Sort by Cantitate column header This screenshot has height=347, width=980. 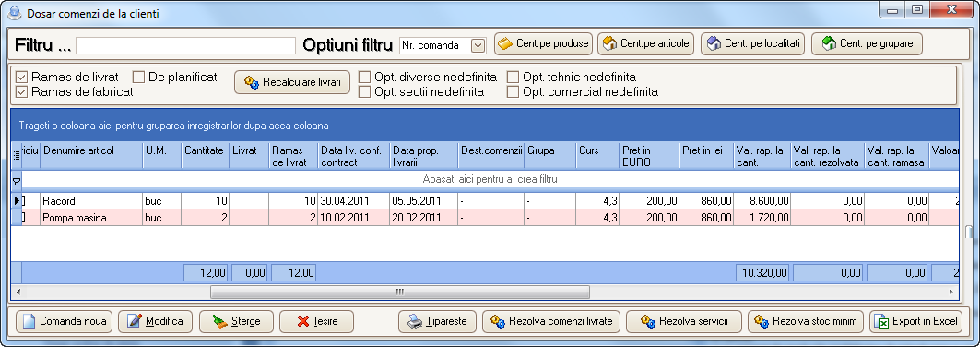pos(205,156)
